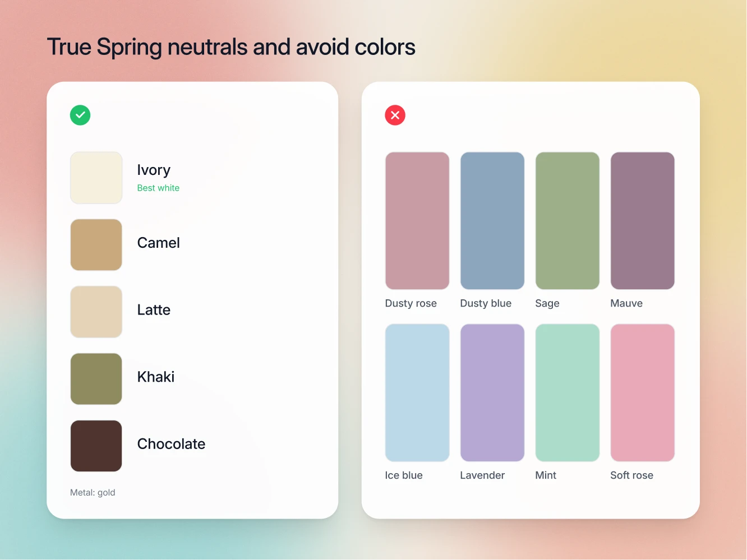This screenshot has width=747, height=560.
Task: Click the "Best white" green caption
Action: (x=158, y=188)
